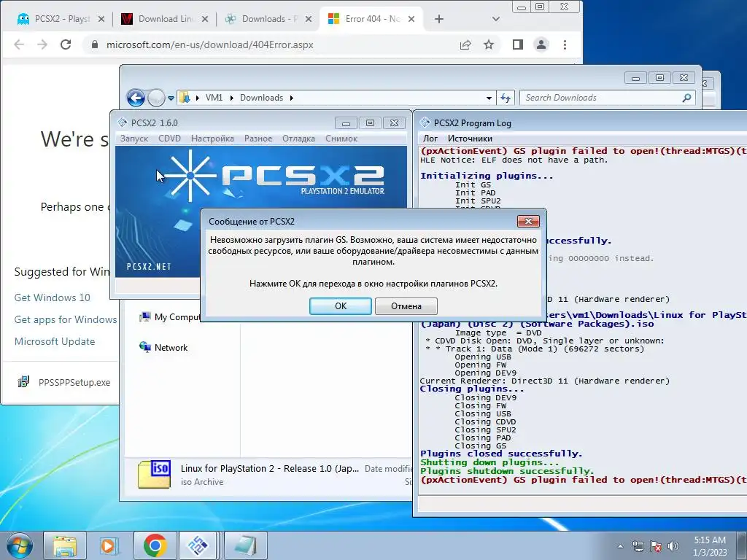Click OK in the PCSX2 message dialog
This screenshot has width=747, height=560.
pyautogui.click(x=340, y=306)
